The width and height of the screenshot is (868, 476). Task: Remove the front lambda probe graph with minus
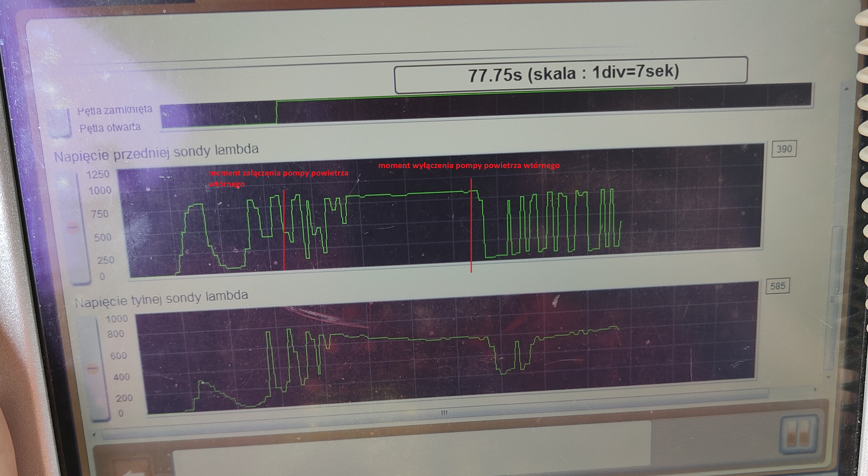(x=72, y=227)
